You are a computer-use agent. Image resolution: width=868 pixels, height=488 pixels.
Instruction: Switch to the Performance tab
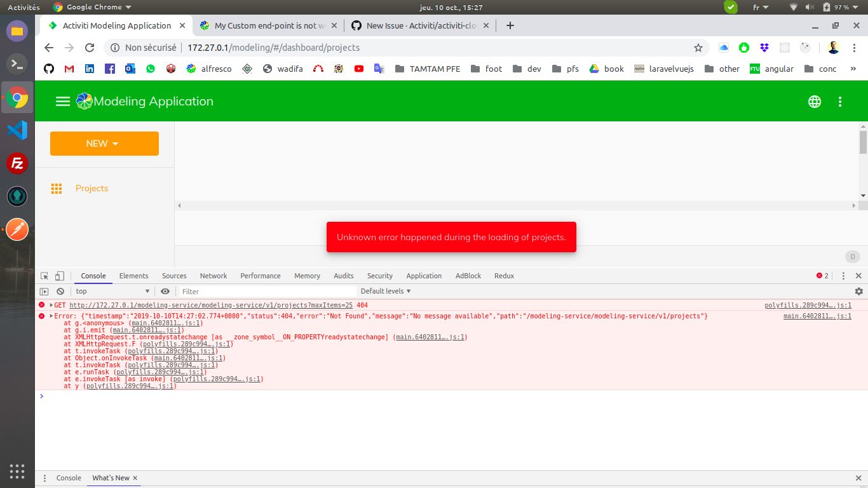tap(261, 276)
